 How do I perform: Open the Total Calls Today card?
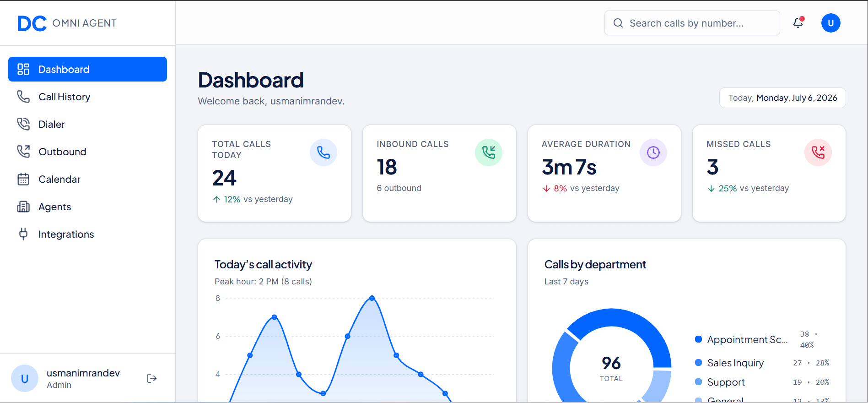coord(275,174)
